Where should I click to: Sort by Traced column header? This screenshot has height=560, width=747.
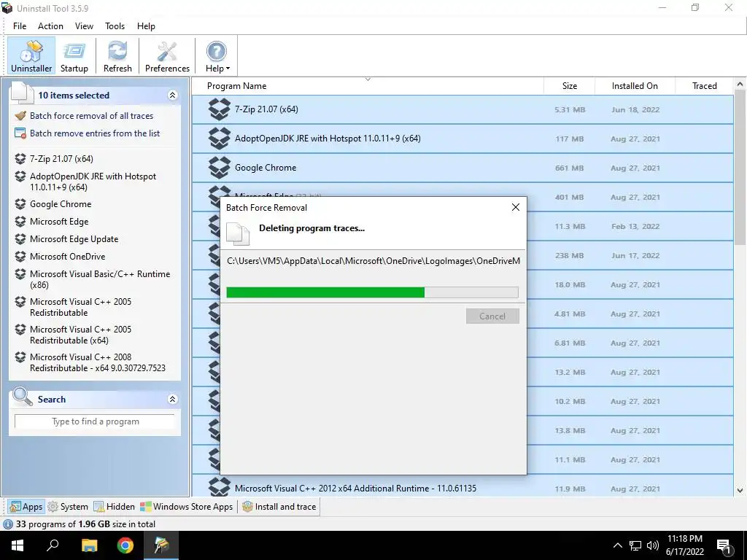pos(704,86)
